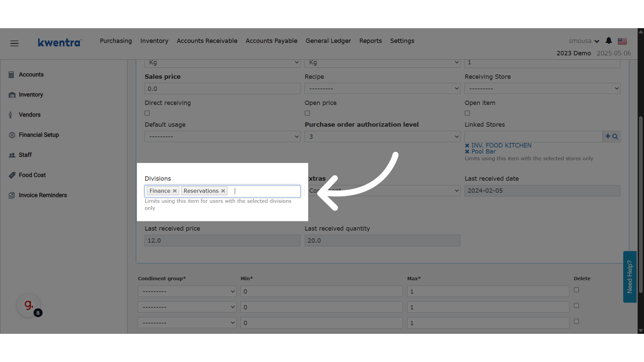The height and width of the screenshot is (362, 644).
Task: Open the Settings menu
Action: (x=402, y=41)
